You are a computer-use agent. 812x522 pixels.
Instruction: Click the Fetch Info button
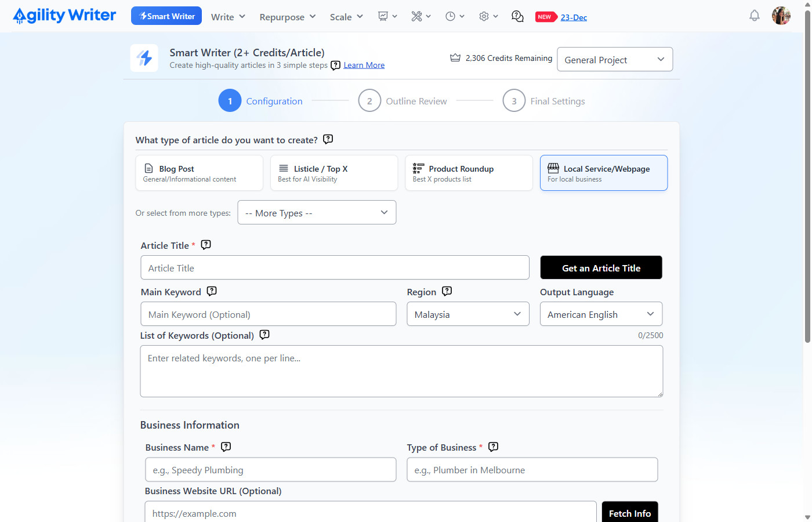(x=630, y=513)
